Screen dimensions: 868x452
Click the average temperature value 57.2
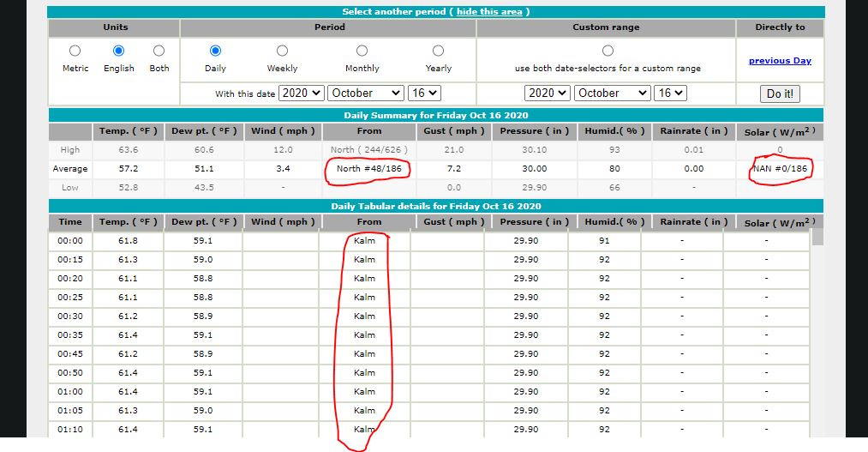[128, 168]
